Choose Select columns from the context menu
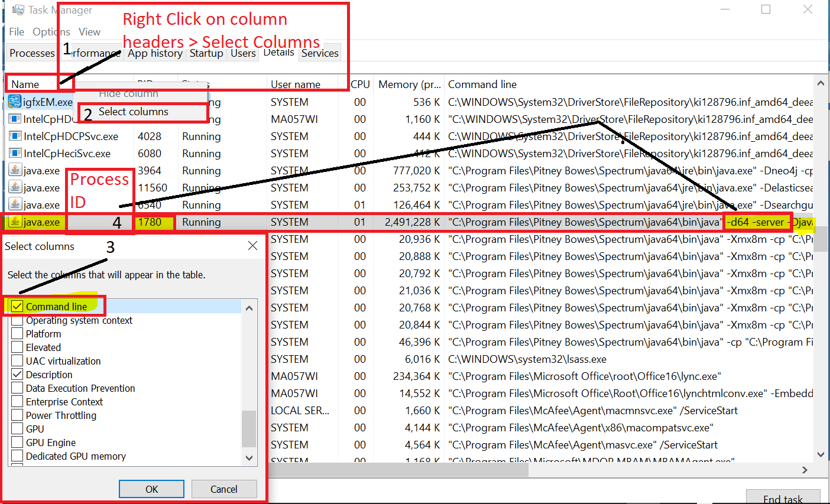Image resolution: width=830 pixels, height=504 pixels. (x=136, y=112)
